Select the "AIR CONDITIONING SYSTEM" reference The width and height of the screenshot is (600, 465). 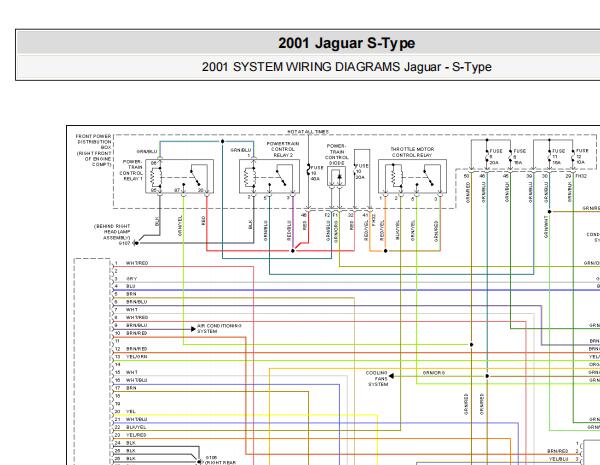[219, 328]
